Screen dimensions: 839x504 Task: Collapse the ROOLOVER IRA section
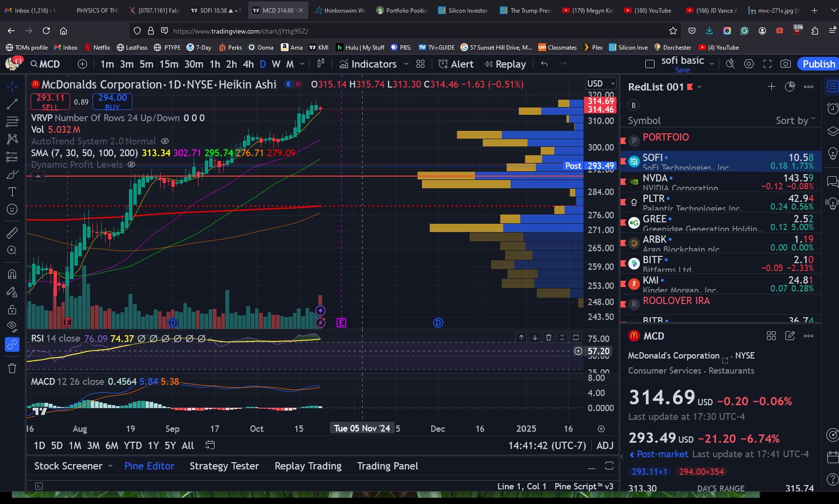point(721,304)
